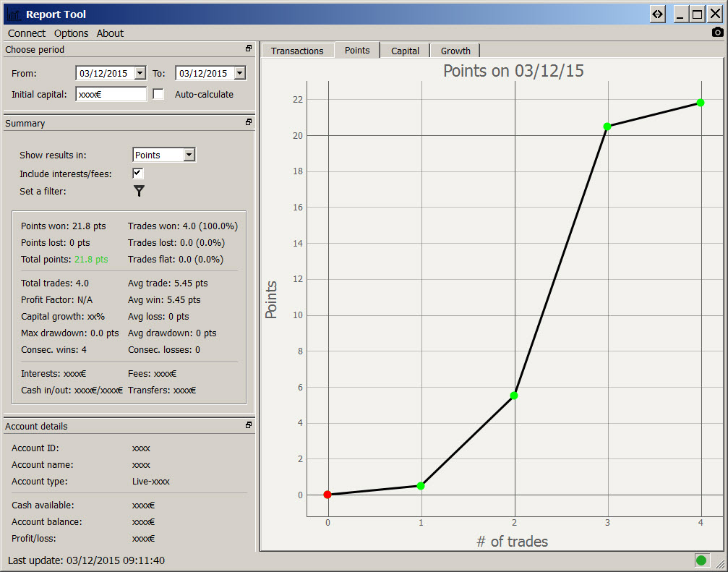Screen dimensions: 728x572
Task: Open the To date dropdown
Action: click(239, 73)
